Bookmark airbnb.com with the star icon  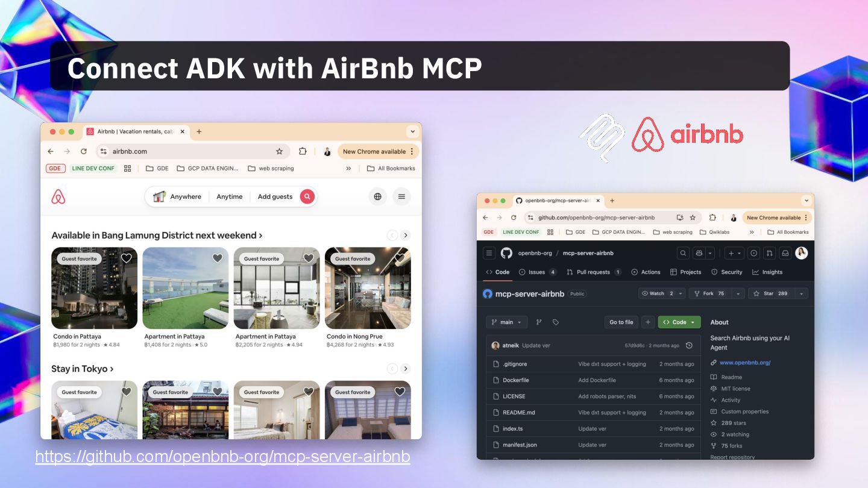point(279,151)
